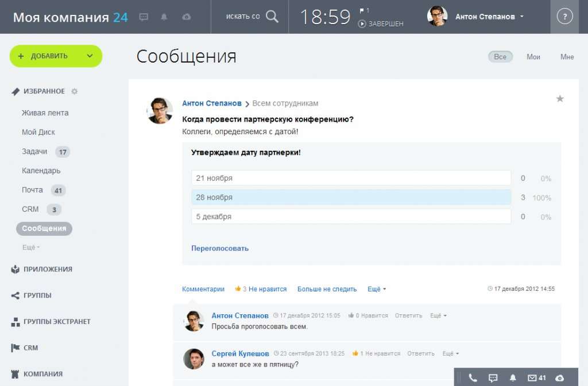Open Сергей Кулешов's comment avatar
588x386 pixels.
coord(194,358)
